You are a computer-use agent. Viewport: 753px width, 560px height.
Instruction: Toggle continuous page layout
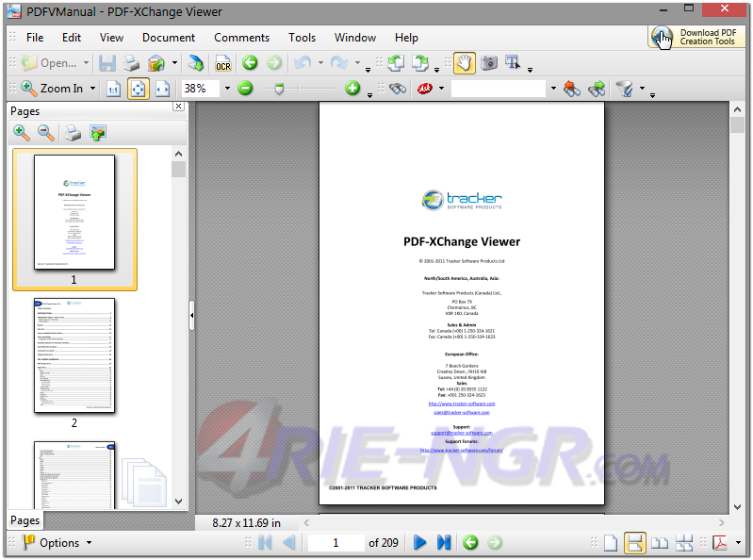coord(635,543)
